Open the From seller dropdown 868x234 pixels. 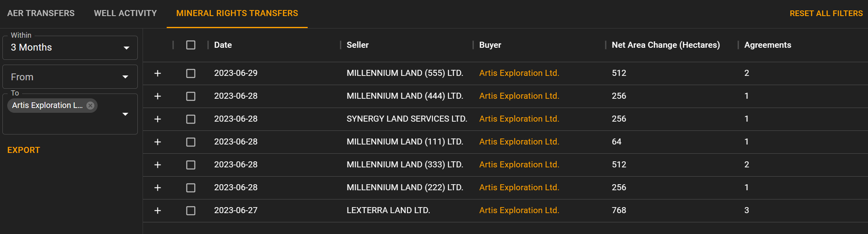[70, 77]
